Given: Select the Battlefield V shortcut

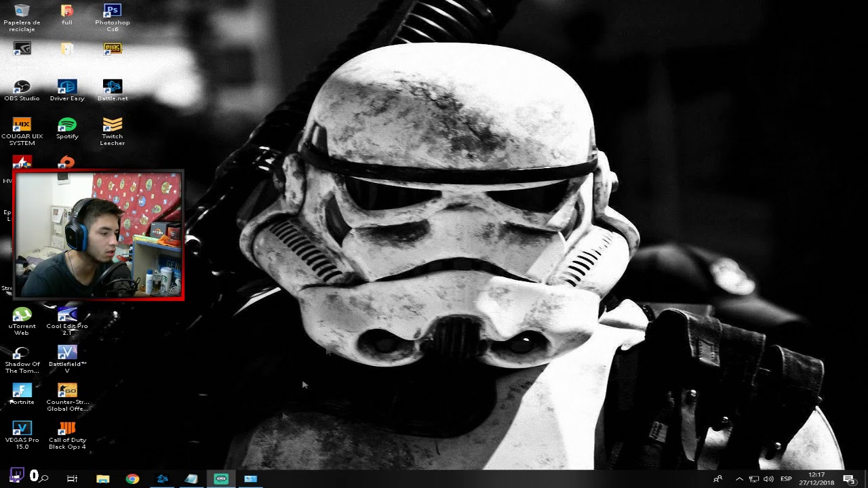Looking at the screenshot, I should tap(66, 359).
